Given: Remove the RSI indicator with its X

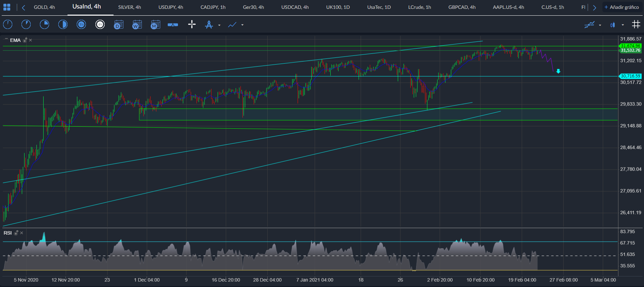Looking at the screenshot, I should point(22,233).
